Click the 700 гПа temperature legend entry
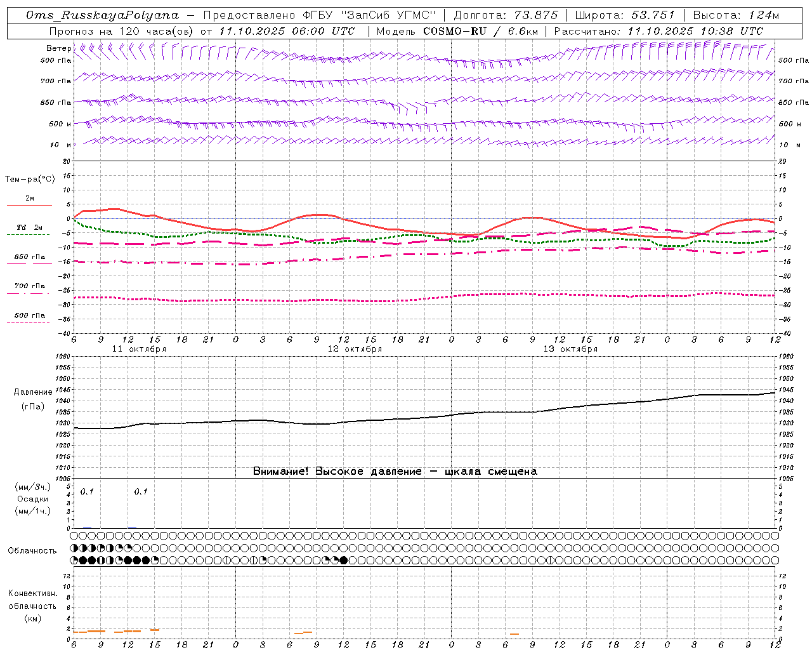The image size is (812, 650). (29, 286)
